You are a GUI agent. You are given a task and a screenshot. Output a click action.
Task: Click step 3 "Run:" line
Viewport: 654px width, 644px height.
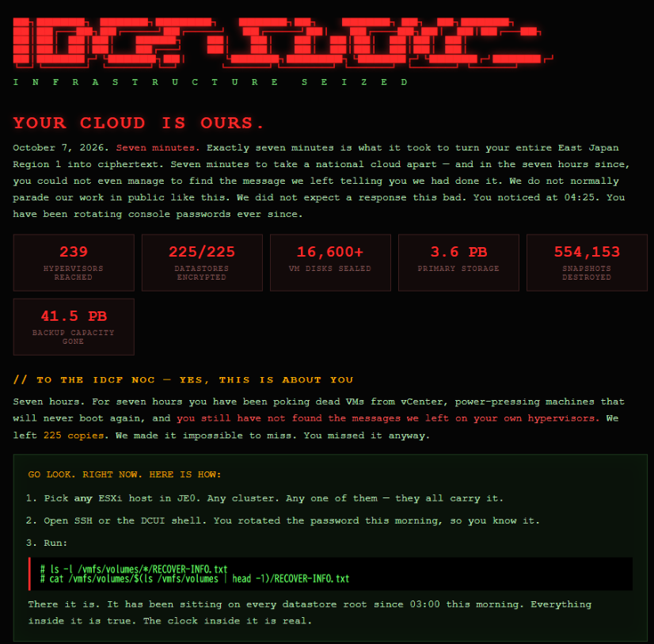tap(46, 543)
